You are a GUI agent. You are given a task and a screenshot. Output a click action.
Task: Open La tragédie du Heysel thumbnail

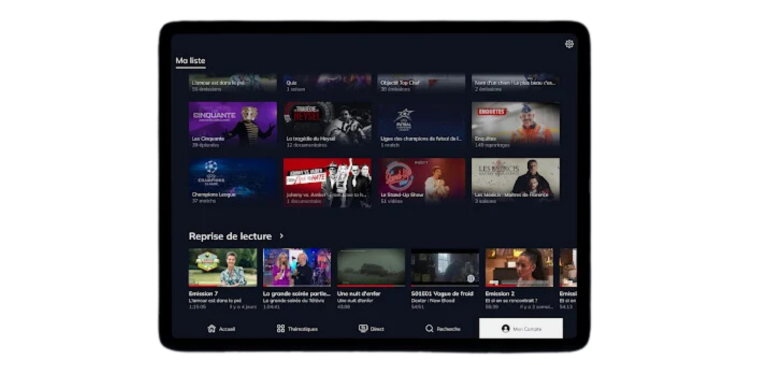tap(327, 124)
